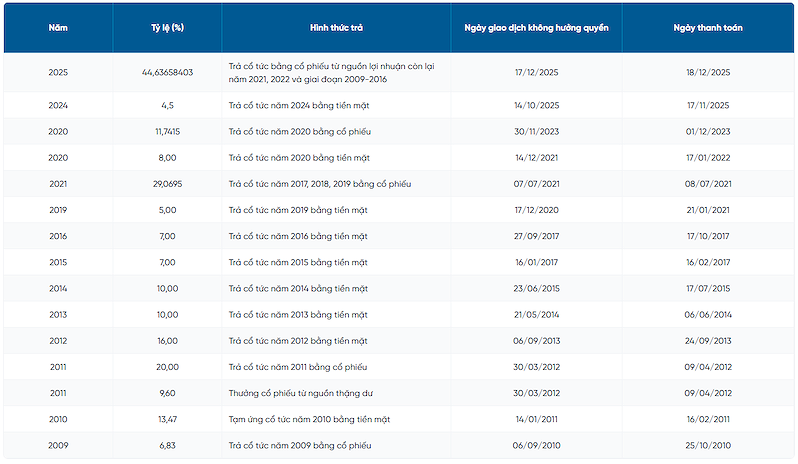Click 'Trả cổ tức năm 2014 bằng tiền mặt'
The width and height of the screenshot is (798, 464).
pos(298,288)
